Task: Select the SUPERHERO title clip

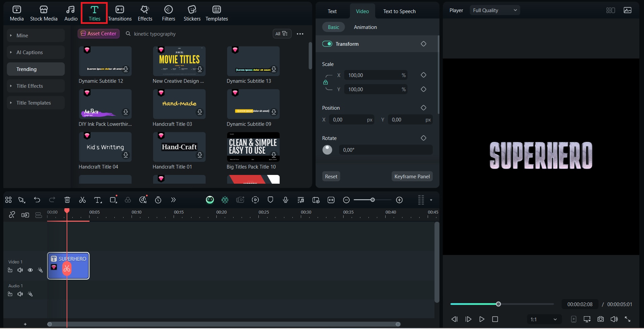Action: point(68,266)
